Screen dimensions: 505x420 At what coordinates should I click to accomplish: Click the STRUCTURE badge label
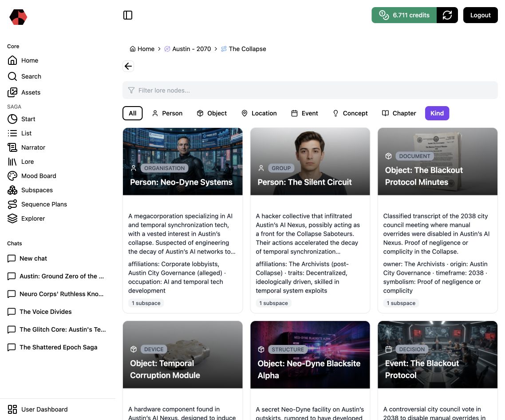click(288, 349)
